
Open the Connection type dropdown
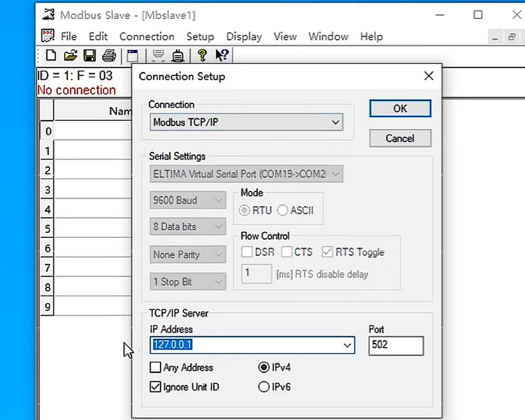coord(335,122)
